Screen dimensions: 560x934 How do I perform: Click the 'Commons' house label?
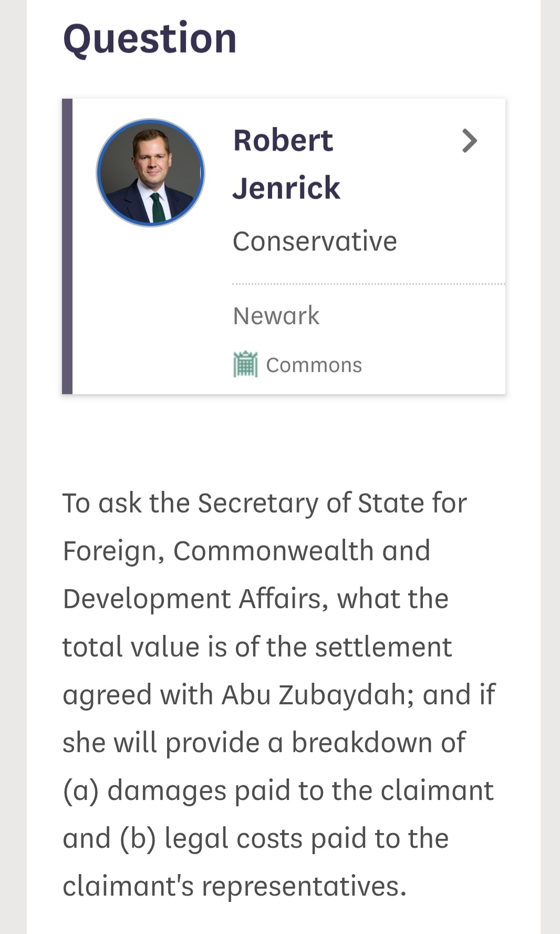[314, 365]
